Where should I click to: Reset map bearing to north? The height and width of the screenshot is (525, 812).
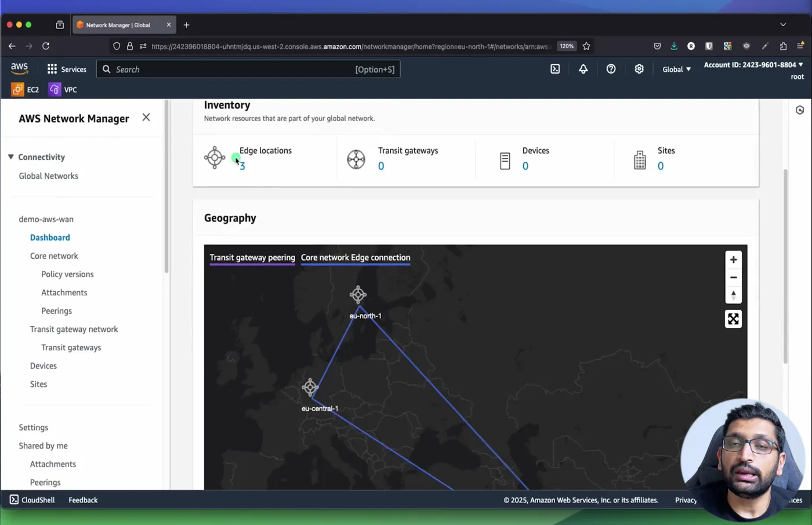(733, 295)
